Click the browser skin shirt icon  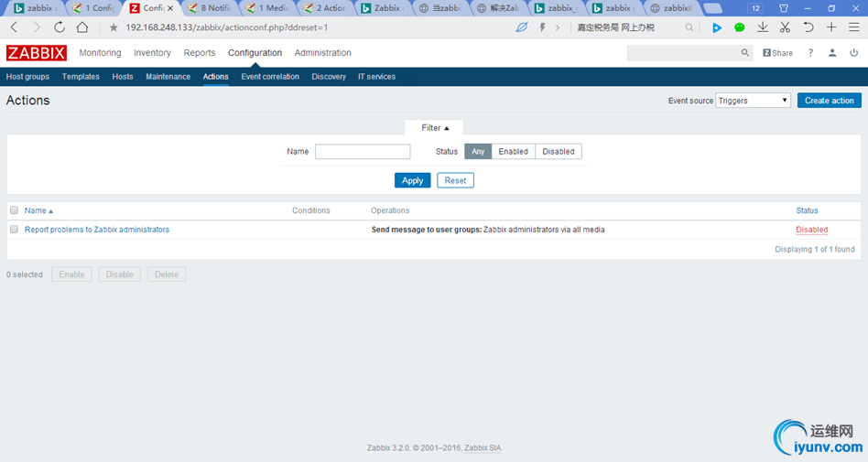coord(784,8)
